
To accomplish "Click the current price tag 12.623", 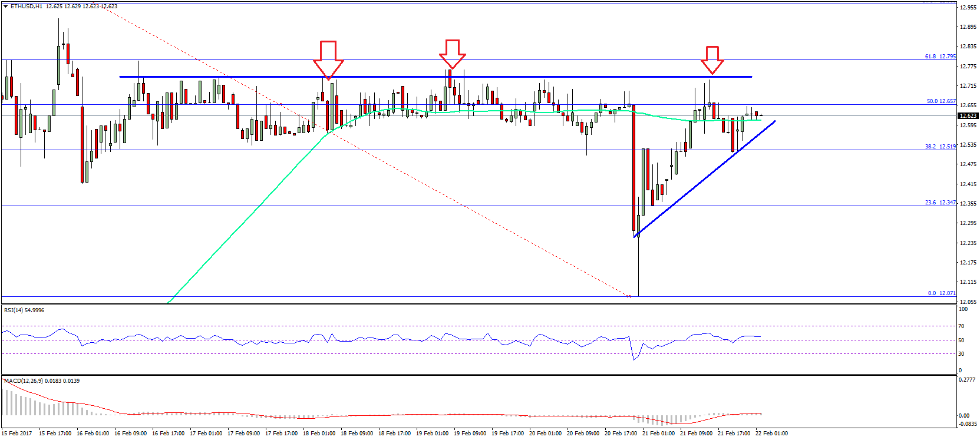I will click(x=968, y=116).
